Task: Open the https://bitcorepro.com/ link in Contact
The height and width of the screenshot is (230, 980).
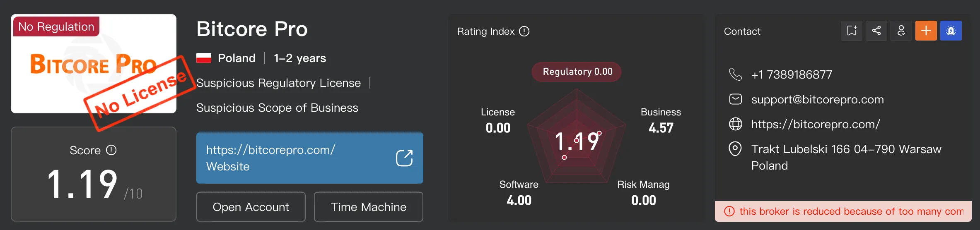Action: 816,124
